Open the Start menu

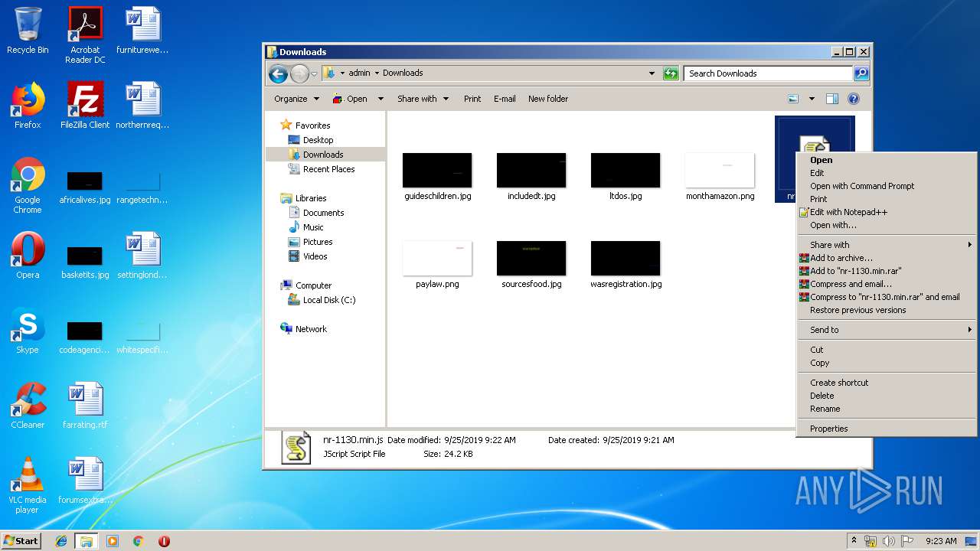pyautogui.click(x=21, y=541)
